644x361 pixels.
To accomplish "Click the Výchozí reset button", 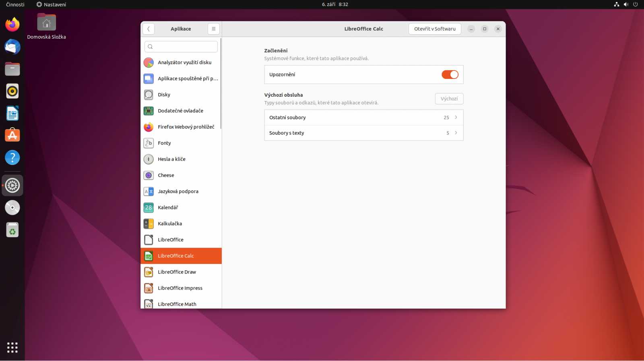I will point(449,99).
